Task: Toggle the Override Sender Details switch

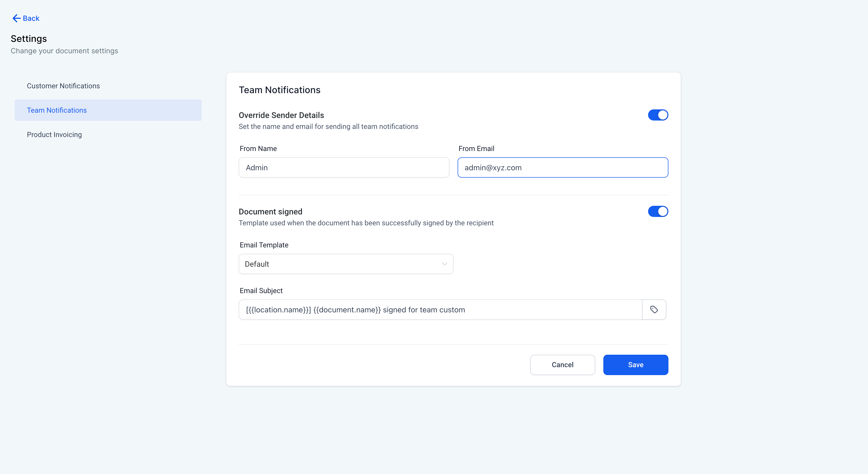Action: point(657,115)
